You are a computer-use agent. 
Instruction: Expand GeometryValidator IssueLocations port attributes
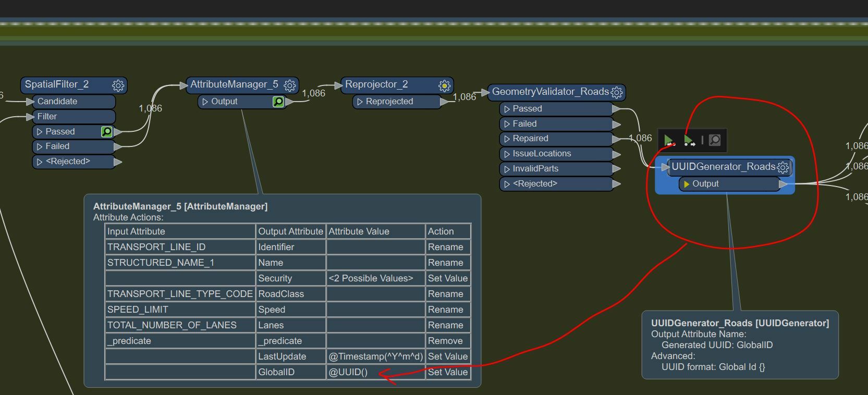point(507,154)
